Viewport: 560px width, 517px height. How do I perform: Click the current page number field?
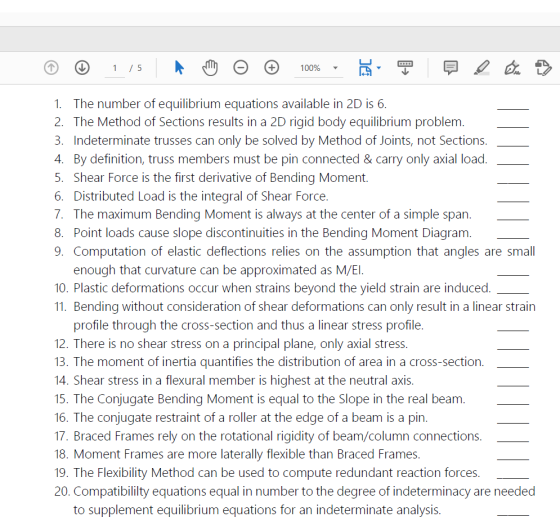[115, 68]
